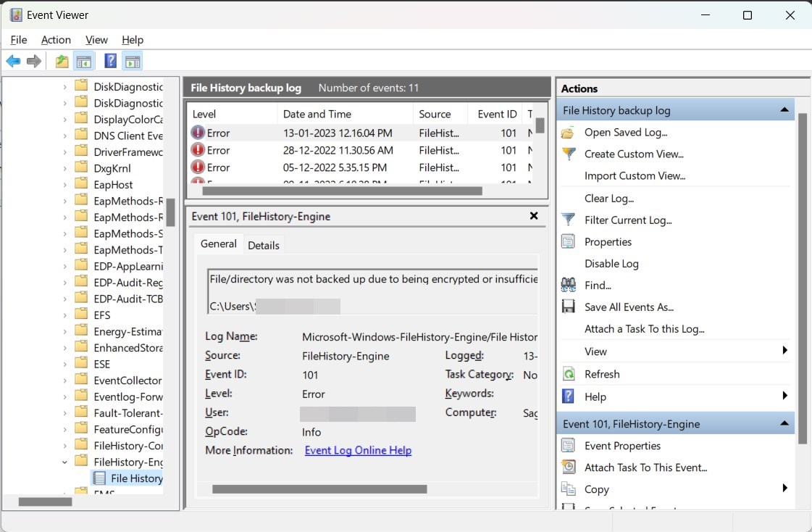Click the Find binoculars icon
Image resolution: width=812 pixels, height=532 pixels.
pyautogui.click(x=568, y=285)
